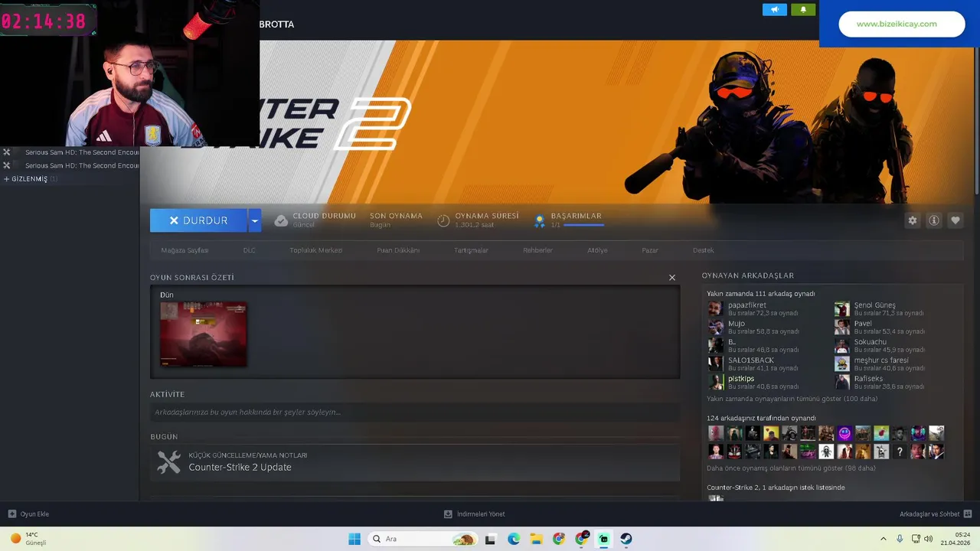Open the DLC tab
980x551 pixels.
tap(249, 250)
